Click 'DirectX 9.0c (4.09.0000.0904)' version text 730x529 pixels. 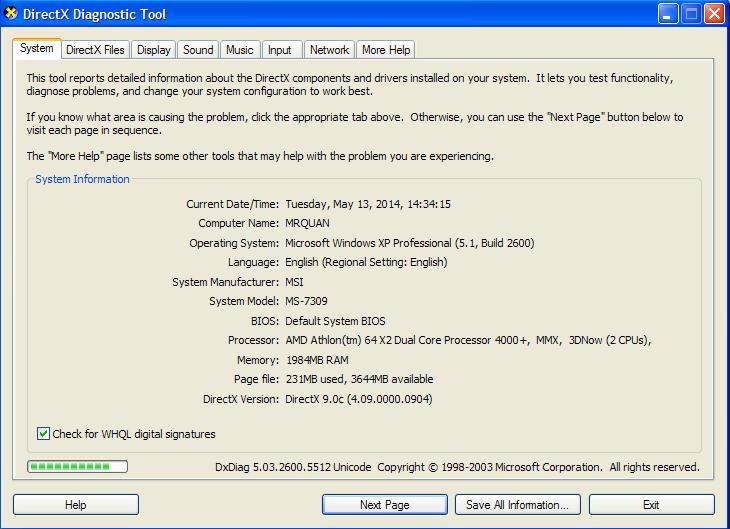(x=358, y=399)
